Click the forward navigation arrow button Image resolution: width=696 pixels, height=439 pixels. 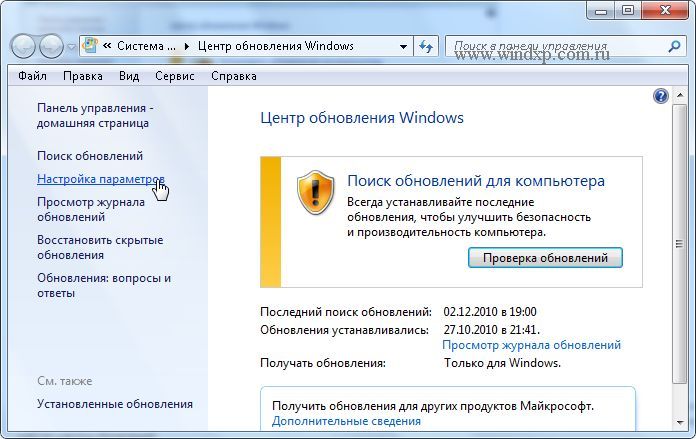tap(51, 46)
